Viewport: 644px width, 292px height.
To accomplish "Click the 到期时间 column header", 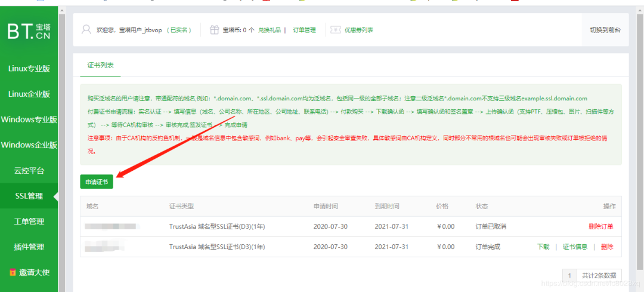I will coord(387,206).
